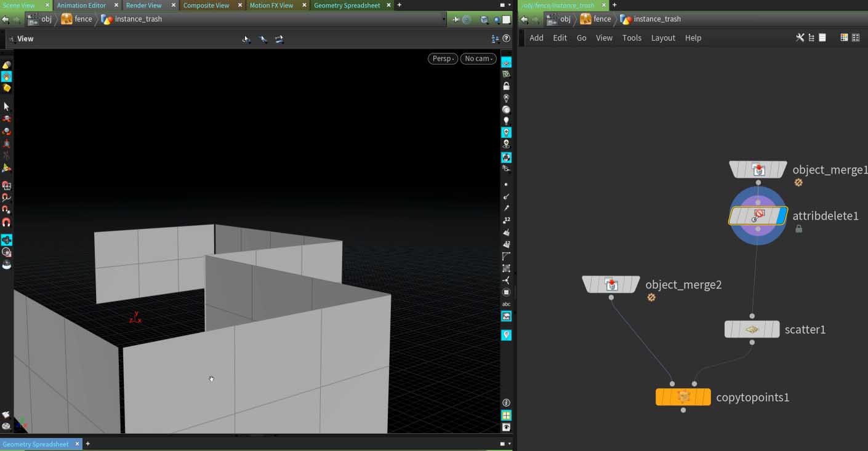The image size is (868, 451).
Task: Click the copytopoints1 node icon
Action: point(683,397)
